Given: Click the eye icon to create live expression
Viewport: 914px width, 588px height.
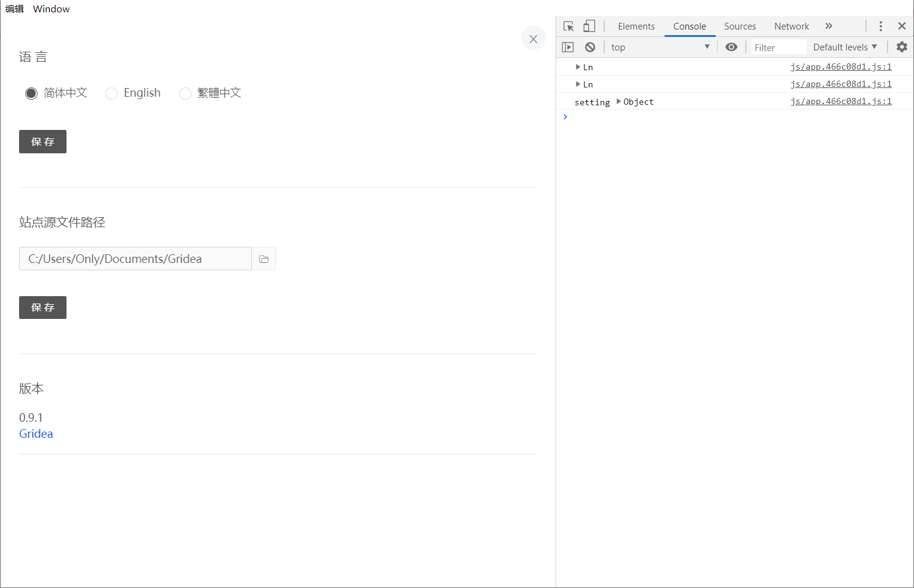Looking at the screenshot, I should pos(731,46).
